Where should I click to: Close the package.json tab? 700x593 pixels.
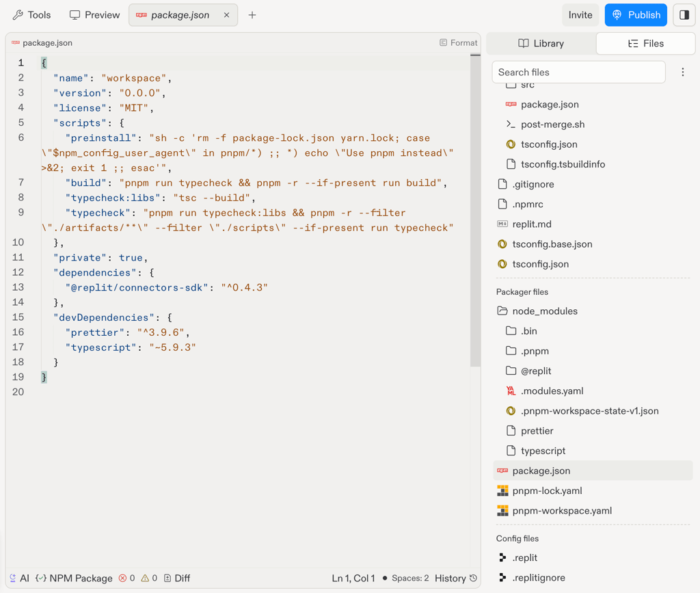click(227, 15)
